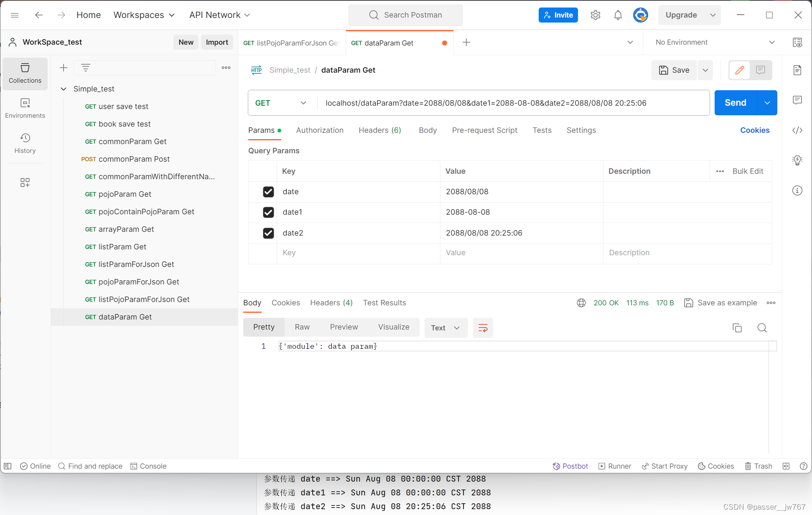Click the Bulk Edit button for params

(x=748, y=171)
